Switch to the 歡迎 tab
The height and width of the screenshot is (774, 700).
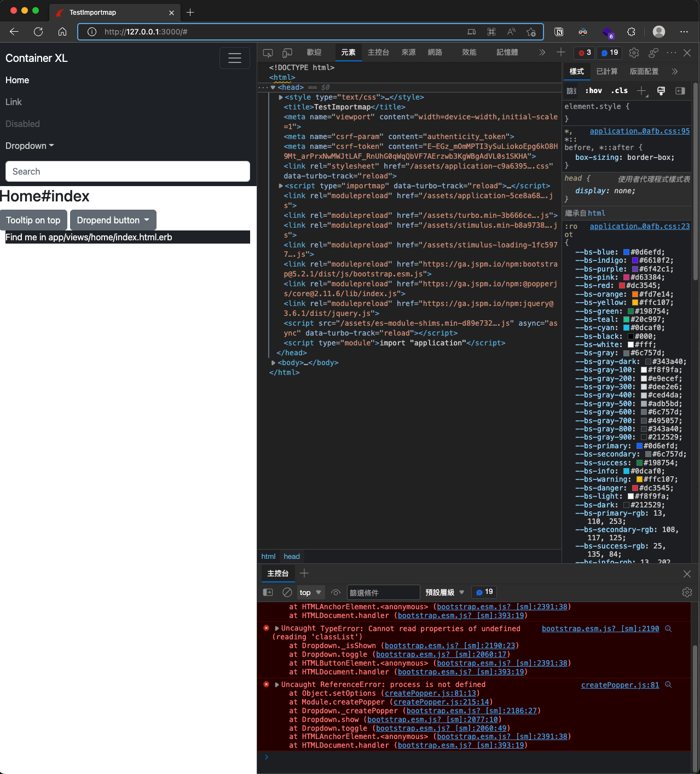tap(314, 53)
